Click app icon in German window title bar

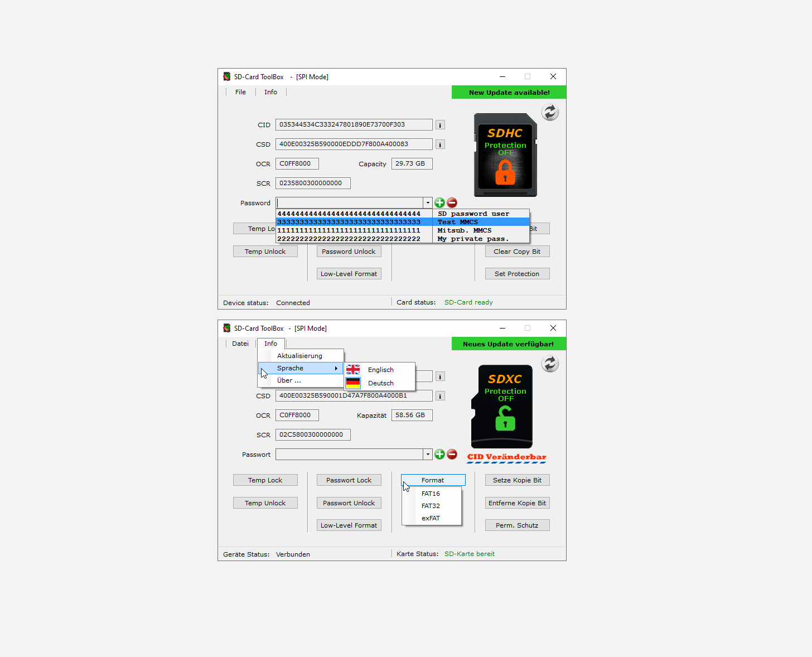[x=226, y=328]
